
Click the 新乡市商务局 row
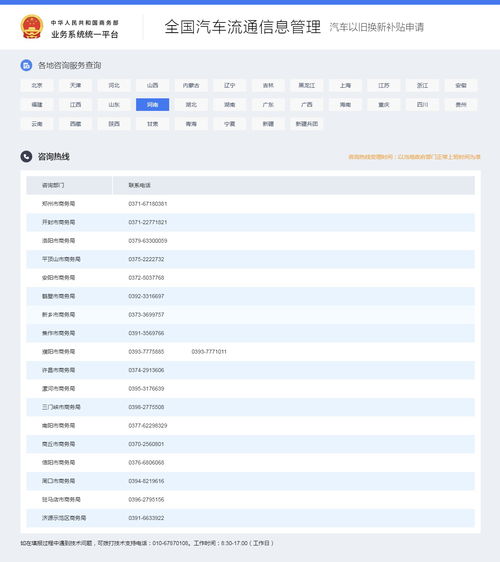click(250, 315)
